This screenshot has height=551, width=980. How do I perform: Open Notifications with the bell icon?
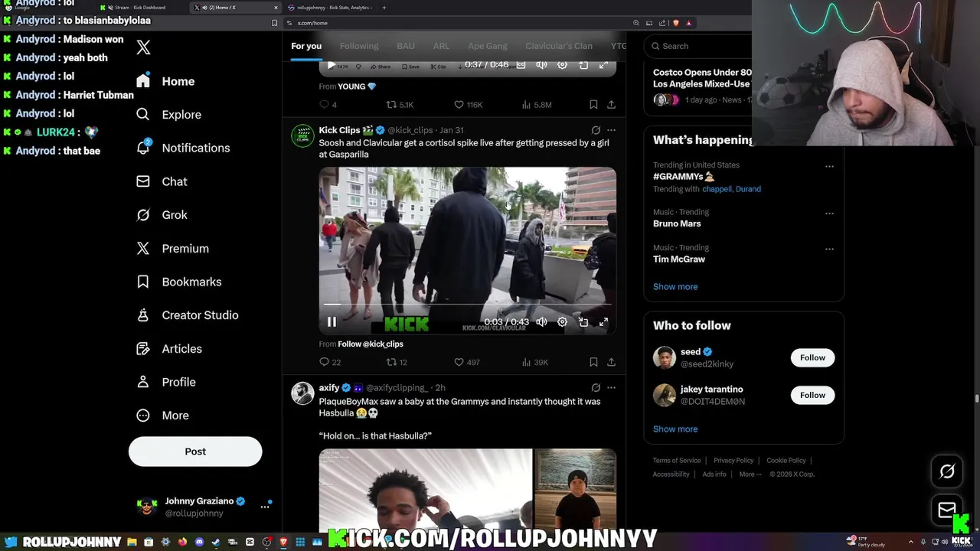click(x=182, y=148)
